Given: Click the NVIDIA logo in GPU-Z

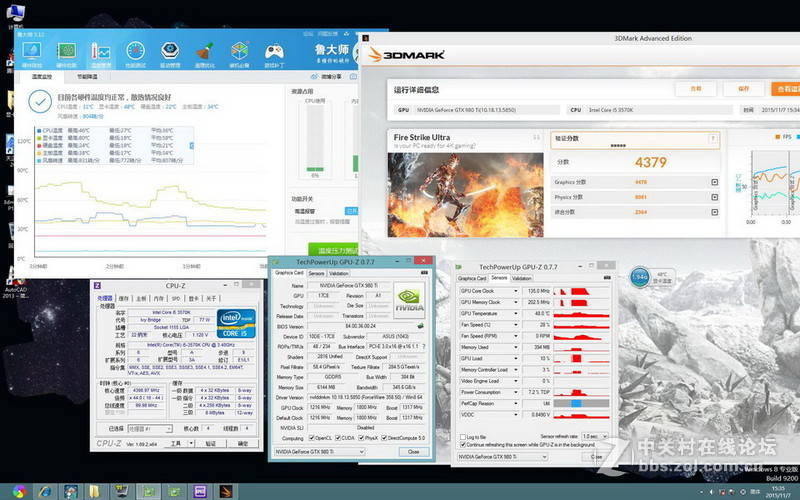Looking at the screenshot, I should pyautogui.click(x=409, y=301).
